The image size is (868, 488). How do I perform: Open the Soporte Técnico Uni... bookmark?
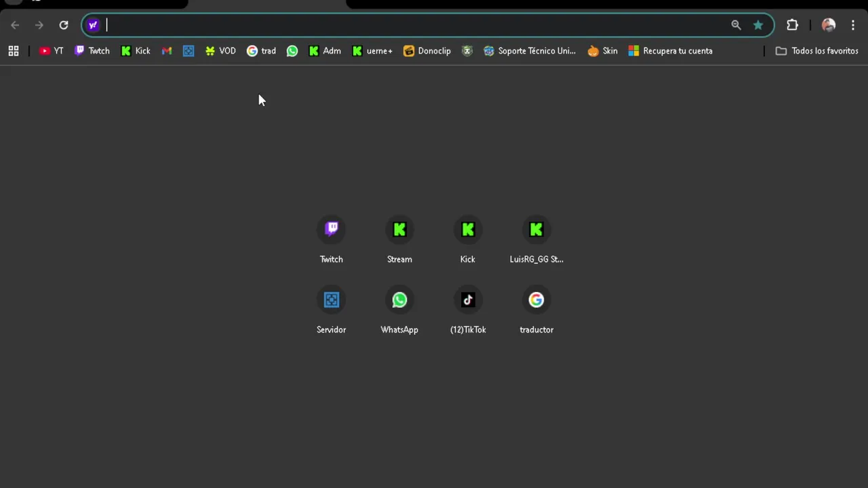tap(530, 51)
